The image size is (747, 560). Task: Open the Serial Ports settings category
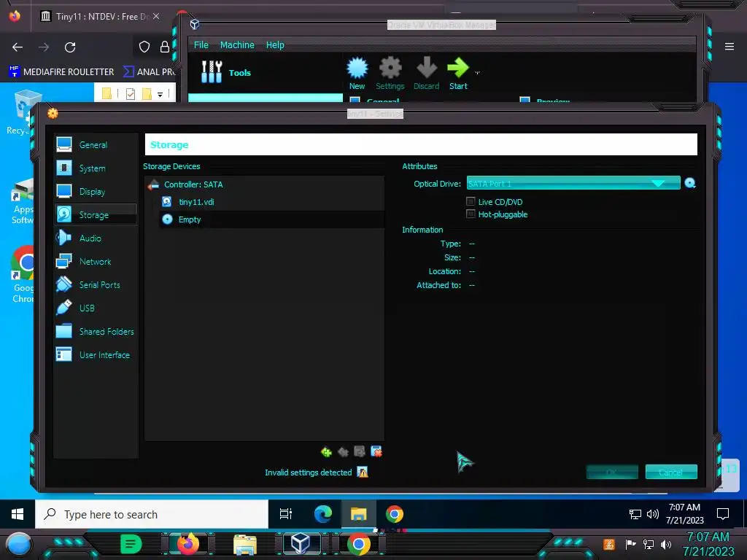point(94,285)
